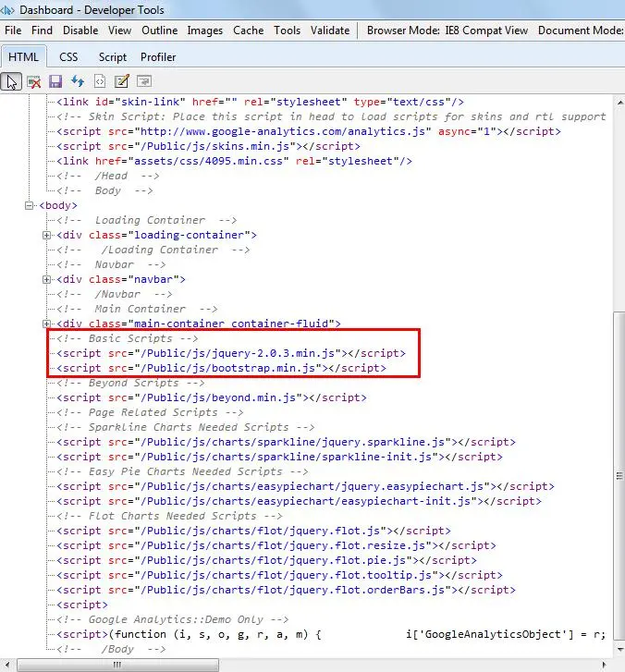The image size is (625, 672).
Task: Select the jquery.flot.tooltip.js script row
Action: pyautogui.click(x=279, y=575)
